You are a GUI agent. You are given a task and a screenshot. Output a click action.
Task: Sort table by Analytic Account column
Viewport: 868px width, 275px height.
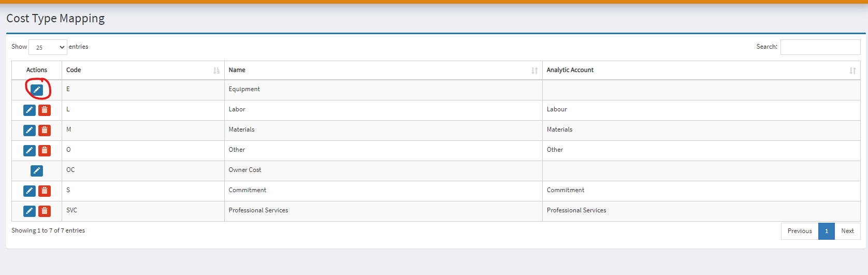701,70
